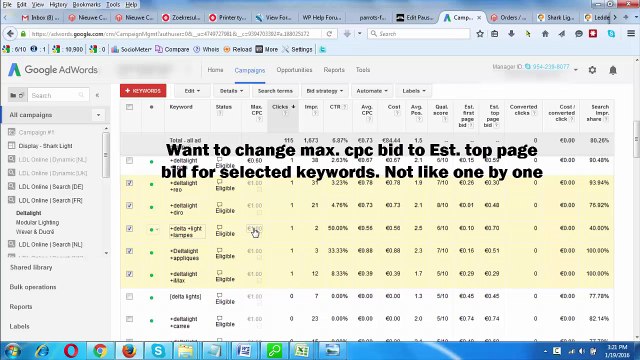This screenshot has height=360, width=640.
Task: Open the Edit dropdown
Action: coord(192,91)
